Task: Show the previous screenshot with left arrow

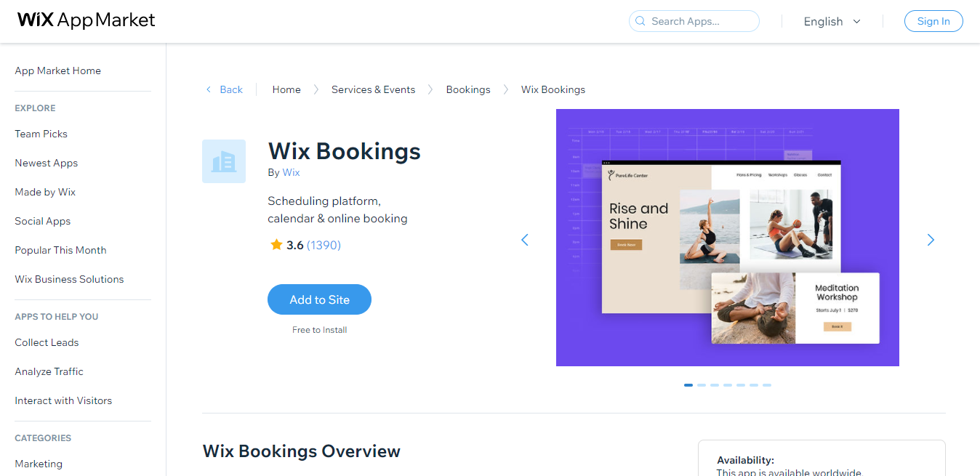Action: (525, 240)
